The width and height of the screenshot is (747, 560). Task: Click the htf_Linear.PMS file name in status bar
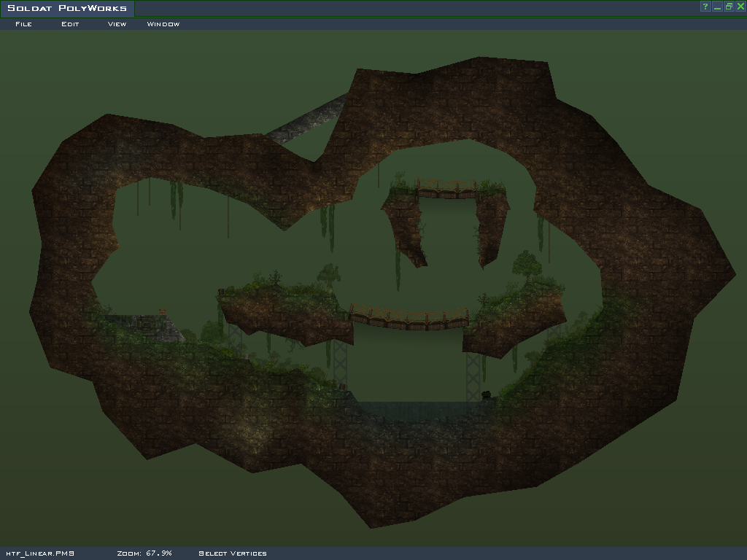coord(40,553)
